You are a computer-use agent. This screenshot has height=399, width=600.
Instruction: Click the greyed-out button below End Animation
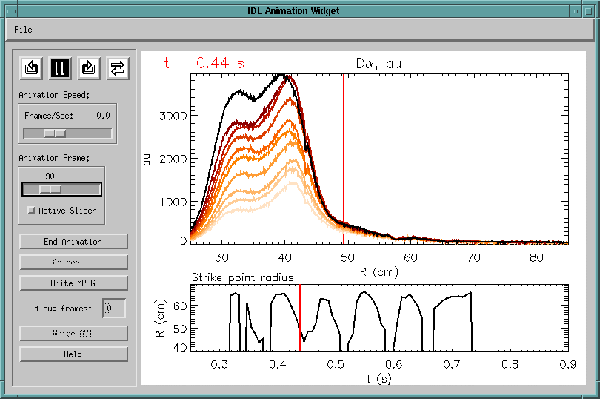point(73,262)
